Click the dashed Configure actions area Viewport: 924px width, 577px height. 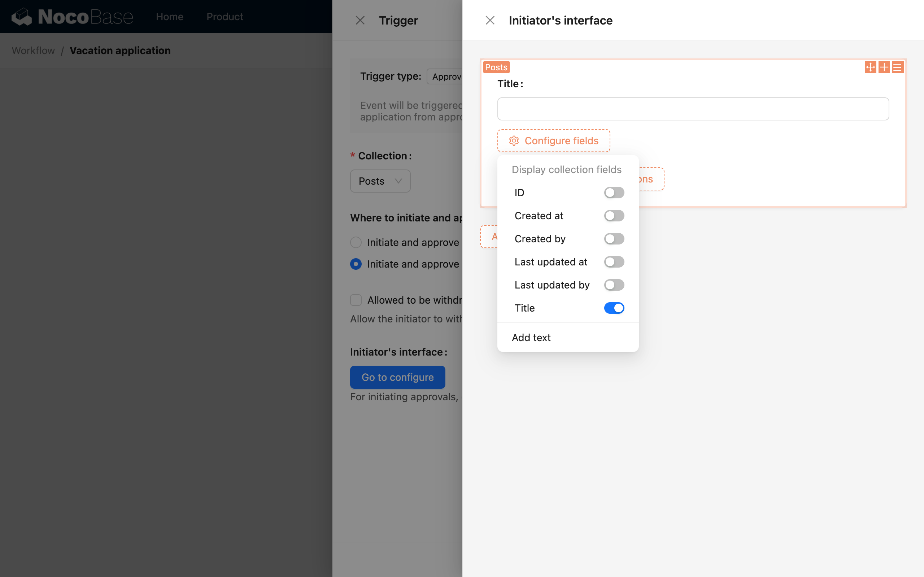click(647, 179)
